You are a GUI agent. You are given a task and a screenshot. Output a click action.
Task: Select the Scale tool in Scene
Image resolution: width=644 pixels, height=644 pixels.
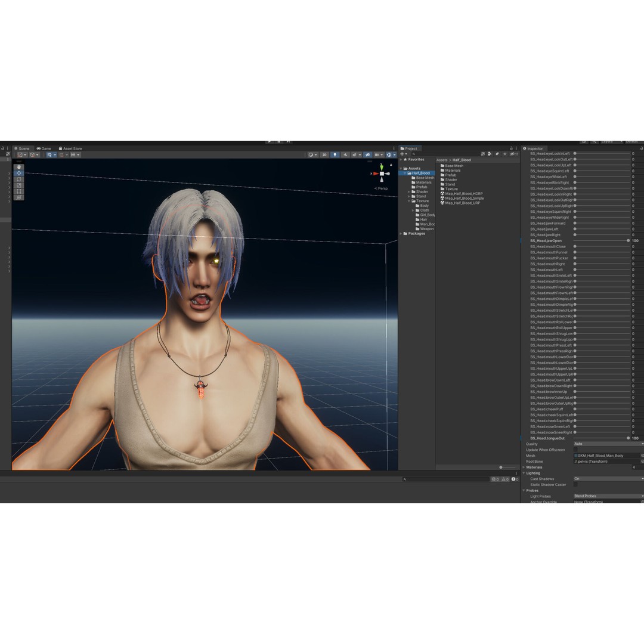(x=19, y=185)
